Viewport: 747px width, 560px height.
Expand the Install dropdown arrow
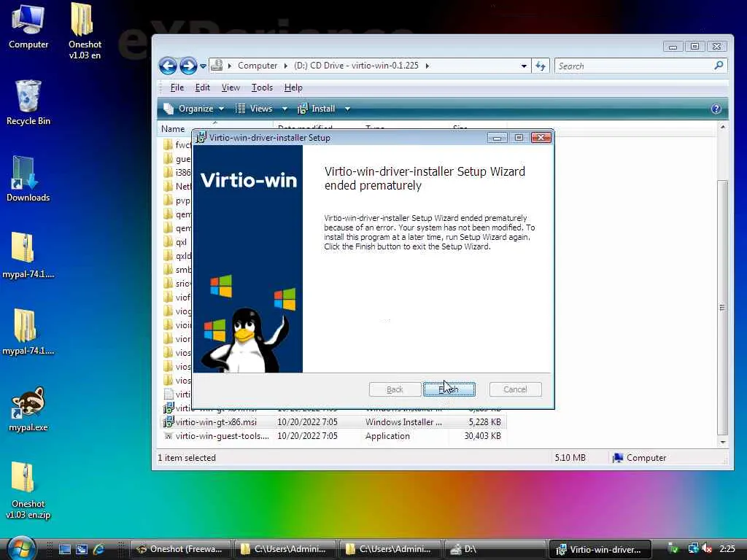tap(347, 109)
